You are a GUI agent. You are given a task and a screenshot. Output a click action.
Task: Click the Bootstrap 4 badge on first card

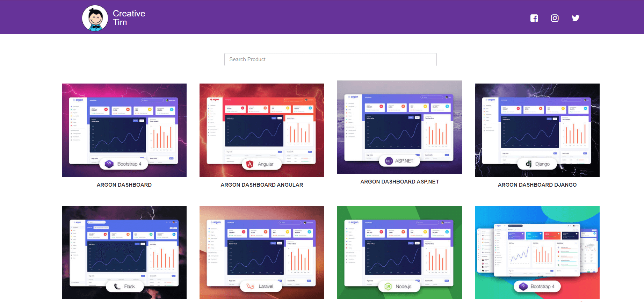123,164
